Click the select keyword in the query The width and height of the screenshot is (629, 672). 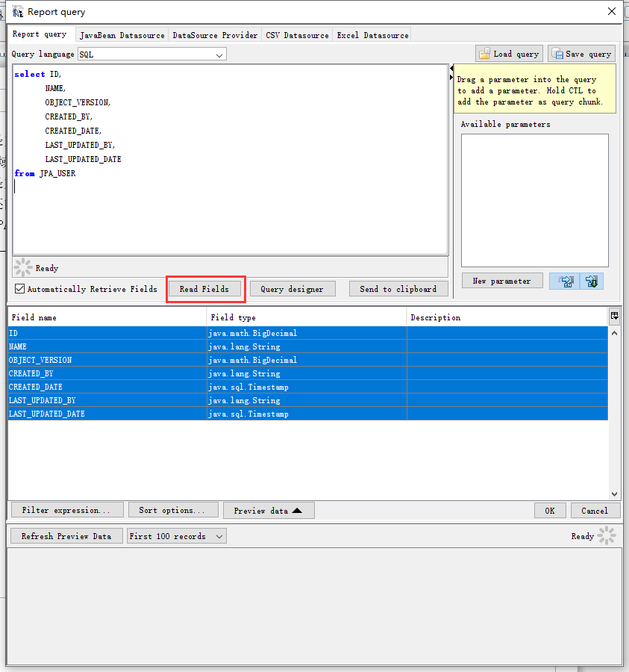pos(30,74)
